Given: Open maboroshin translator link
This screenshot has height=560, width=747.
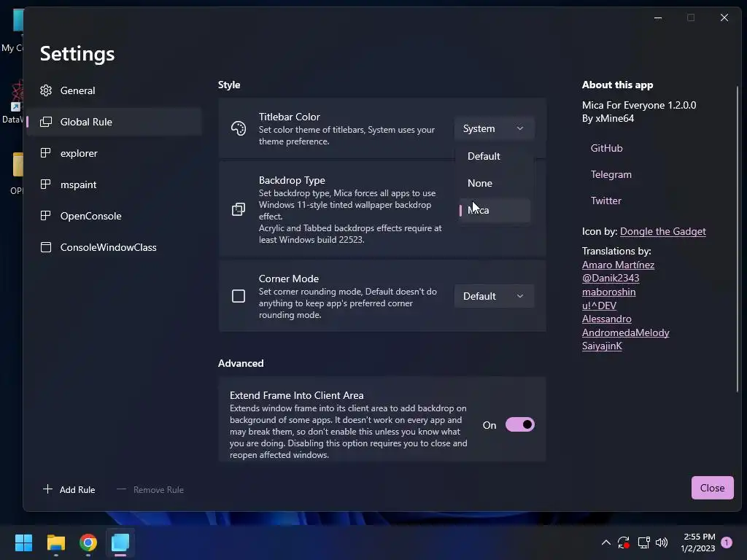Looking at the screenshot, I should click(x=608, y=292).
